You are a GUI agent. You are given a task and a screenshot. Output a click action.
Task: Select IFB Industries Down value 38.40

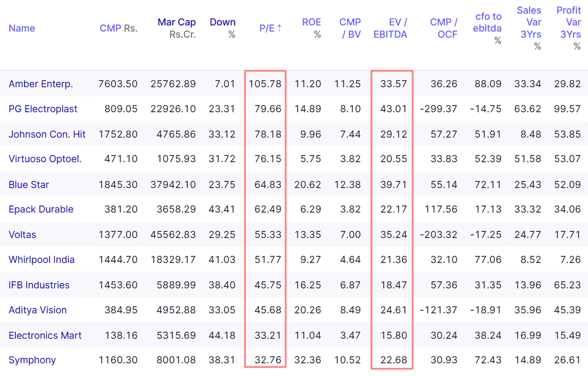pos(222,285)
